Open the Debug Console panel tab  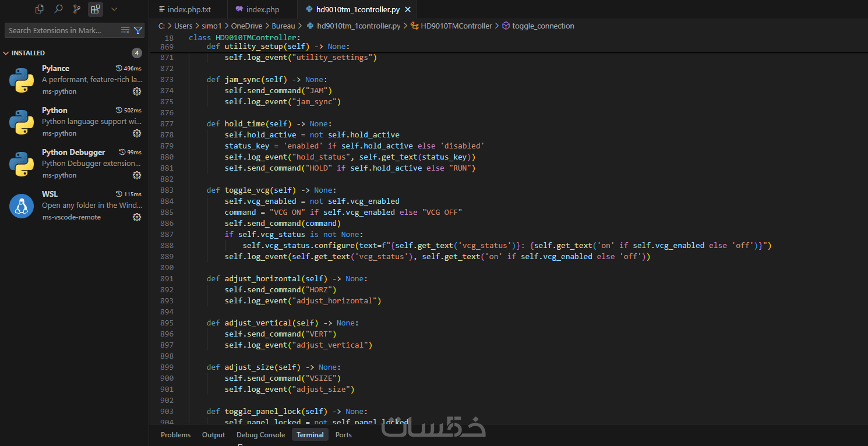click(261, 435)
